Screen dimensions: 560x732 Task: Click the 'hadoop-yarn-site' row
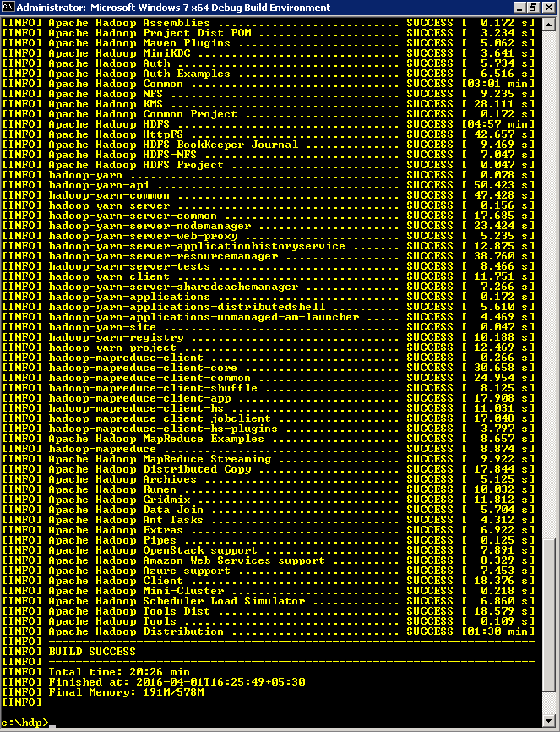click(269, 328)
